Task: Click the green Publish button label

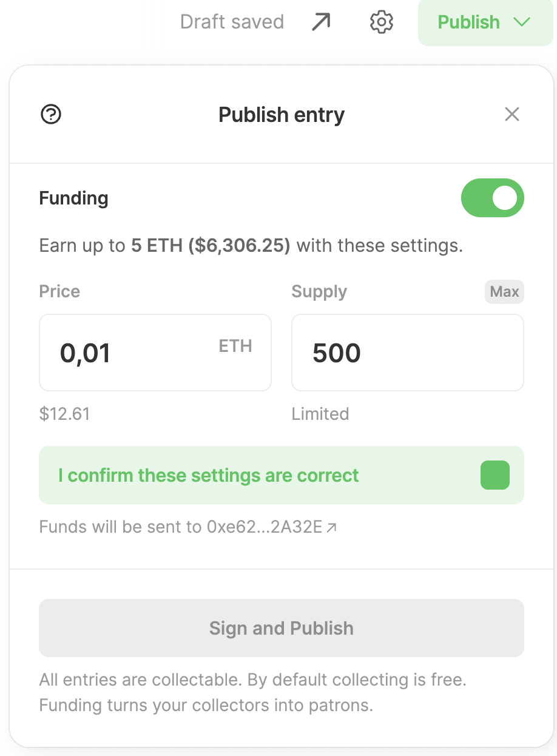Action: pyautogui.click(x=468, y=22)
